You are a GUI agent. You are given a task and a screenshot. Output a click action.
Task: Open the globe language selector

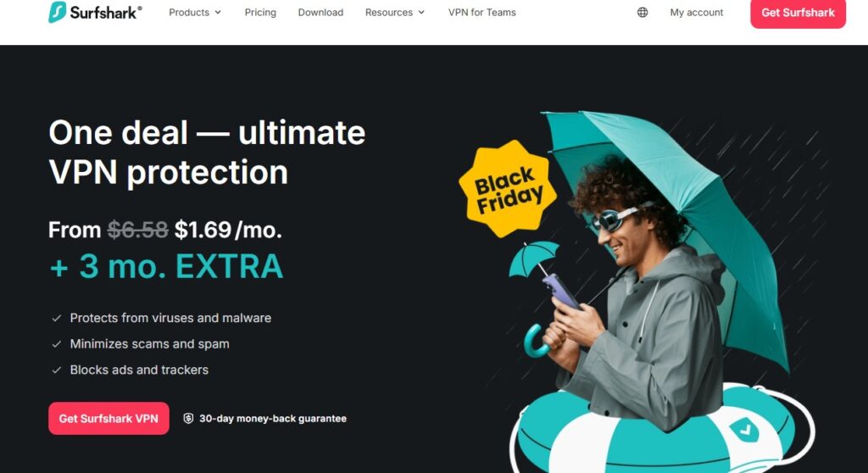pyautogui.click(x=643, y=12)
